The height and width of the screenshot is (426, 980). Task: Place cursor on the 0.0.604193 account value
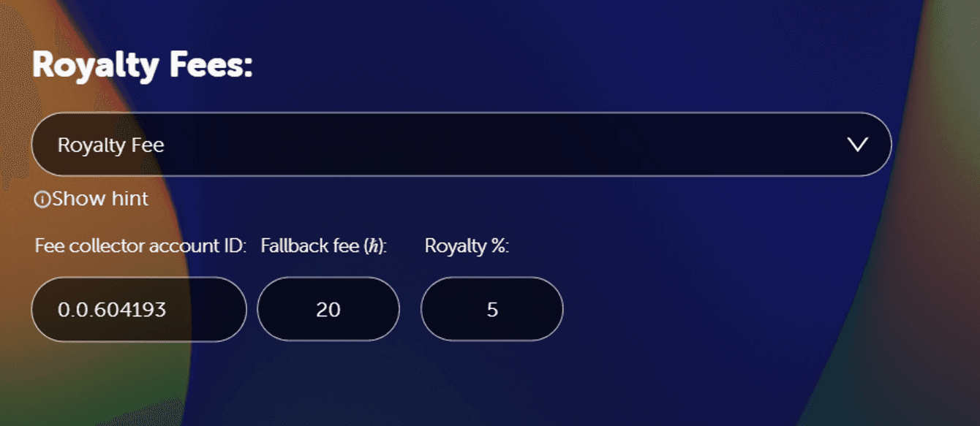(x=112, y=310)
